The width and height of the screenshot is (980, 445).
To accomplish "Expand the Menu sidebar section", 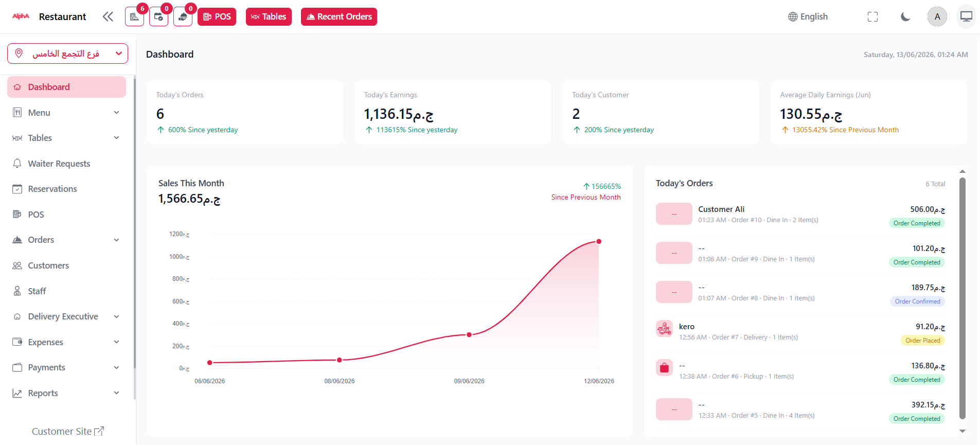I will click(67, 113).
